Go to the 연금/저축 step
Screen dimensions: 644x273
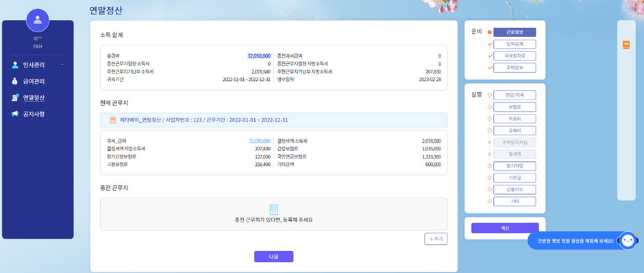coord(515,95)
